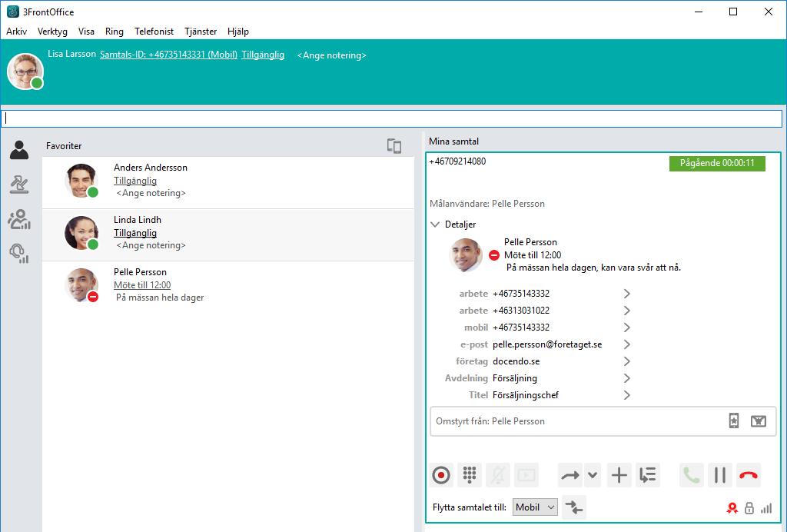This screenshot has height=532, width=787.
Task: Click chevron beside företag docendo.se
Action: (627, 361)
